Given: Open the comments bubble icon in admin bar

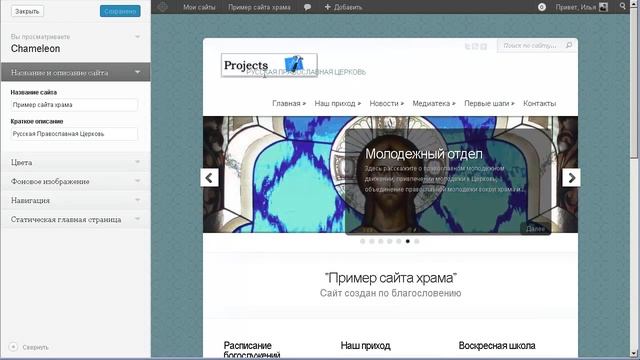Looking at the screenshot, I should click(x=307, y=7).
